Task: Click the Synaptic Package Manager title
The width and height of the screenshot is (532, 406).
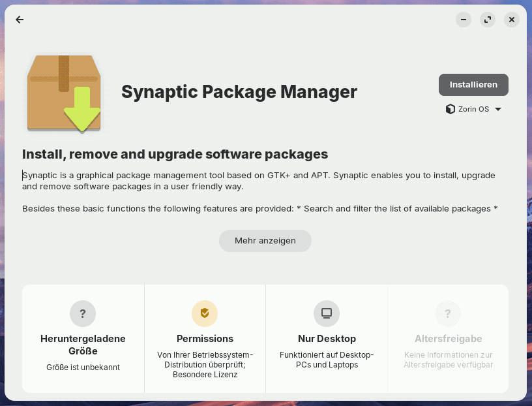Action: (239, 92)
